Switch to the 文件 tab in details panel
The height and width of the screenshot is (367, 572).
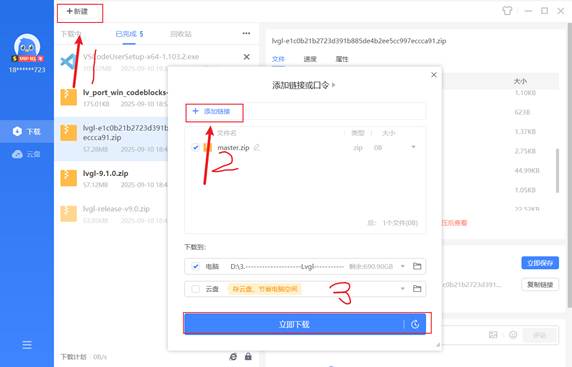pos(278,59)
